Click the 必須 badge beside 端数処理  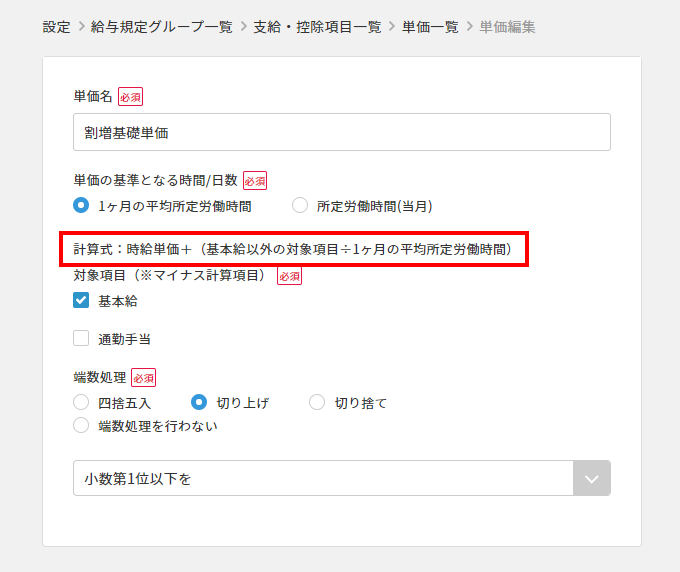[x=143, y=378]
